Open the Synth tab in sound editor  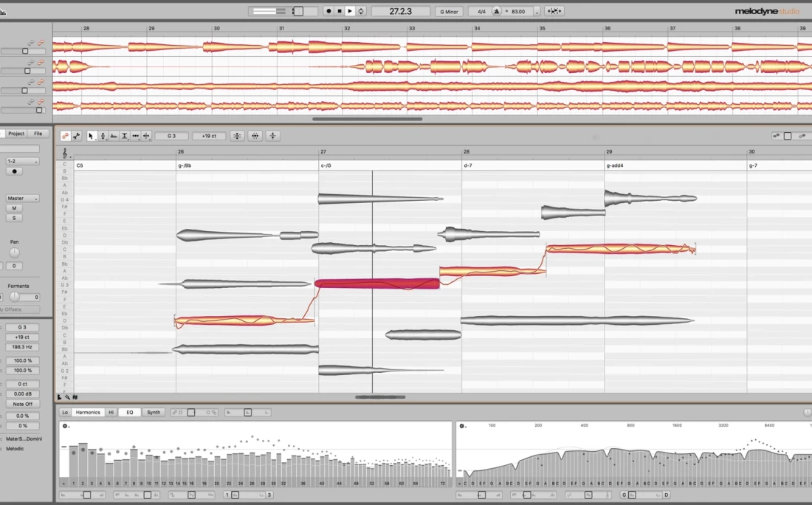click(x=153, y=413)
